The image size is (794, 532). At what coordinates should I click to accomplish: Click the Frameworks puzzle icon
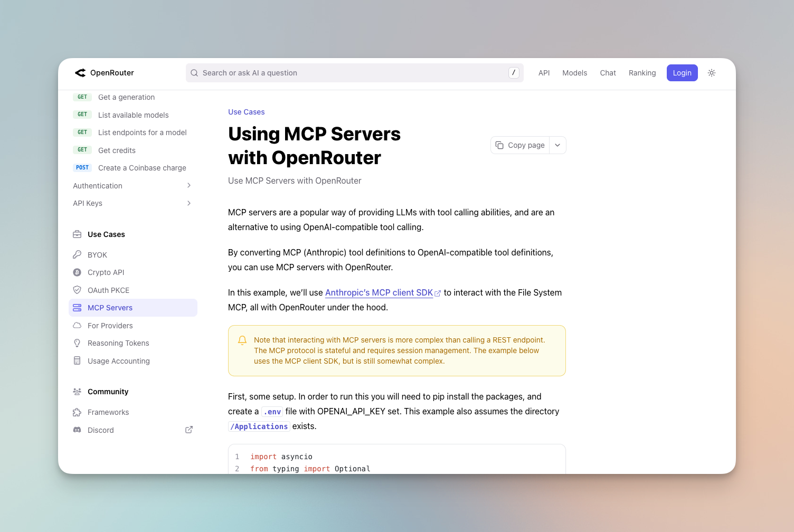(x=77, y=412)
